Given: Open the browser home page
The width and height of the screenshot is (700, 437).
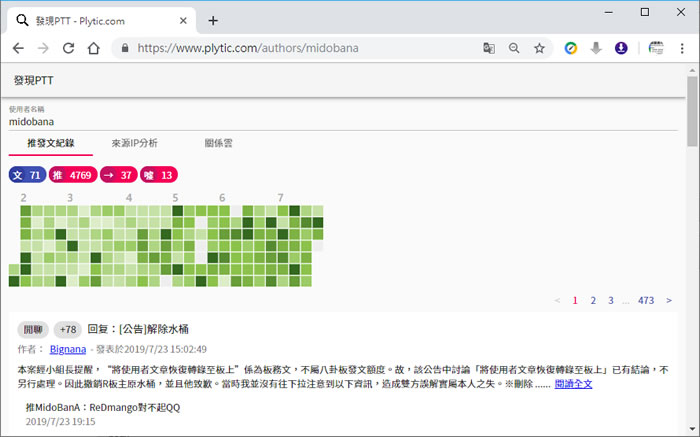Looking at the screenshot, I should pos(93,48).
